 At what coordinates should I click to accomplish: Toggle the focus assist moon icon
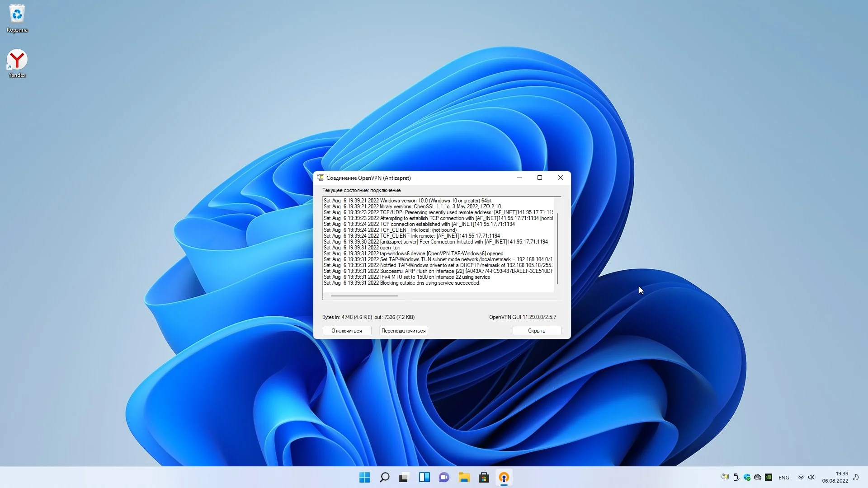tap(856, 477)
